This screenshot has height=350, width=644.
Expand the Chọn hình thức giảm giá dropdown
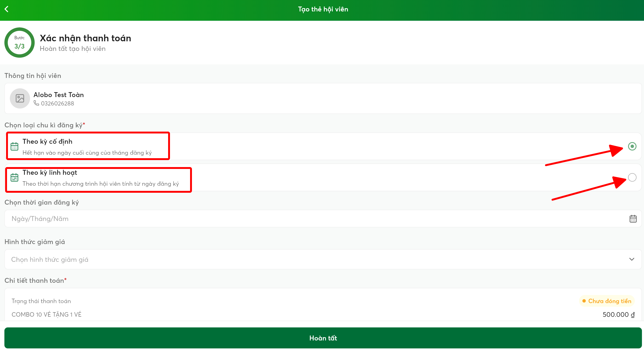click(x=323, y=259)
